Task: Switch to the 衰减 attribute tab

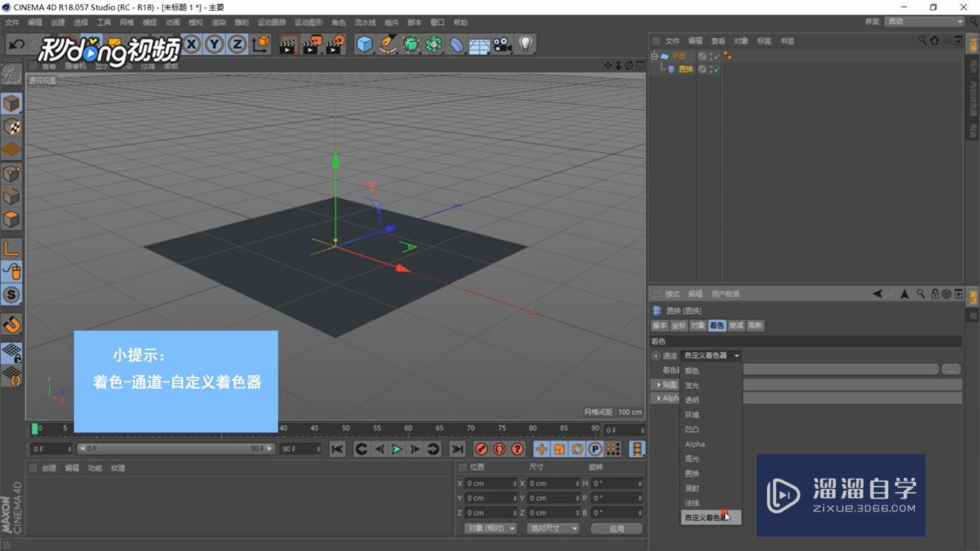Action: click(736, 326)
